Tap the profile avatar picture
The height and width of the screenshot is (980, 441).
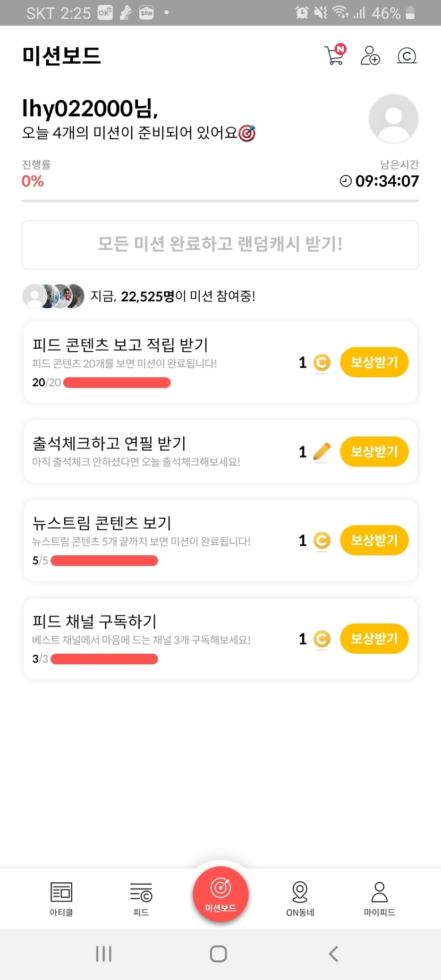pos(393,119)
